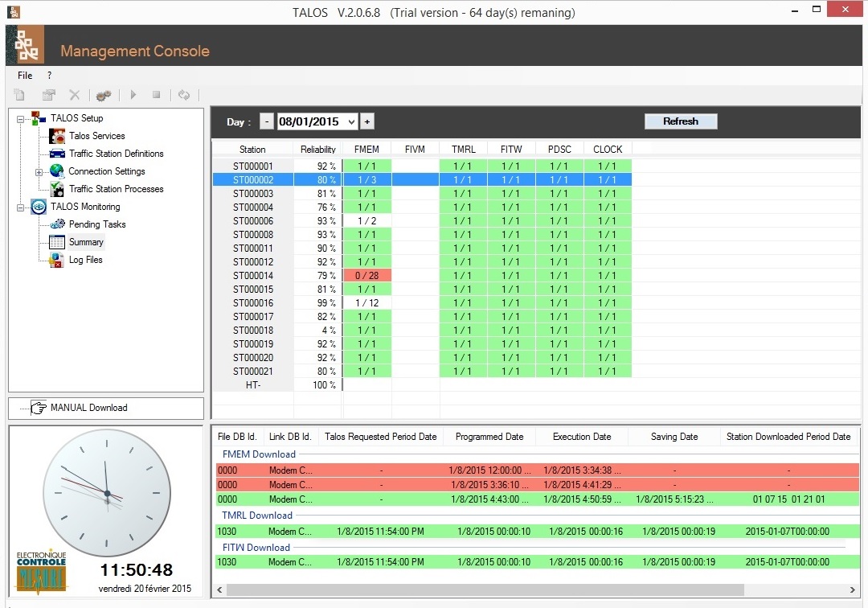Image resolution: width=868 pixels, height=608 pixels.
Task: Select Traffic Station Processes item
Action: (117, 189)
